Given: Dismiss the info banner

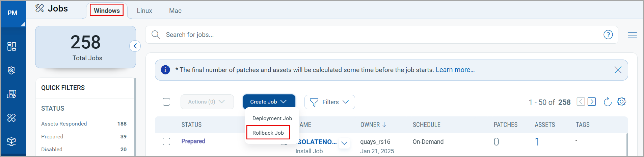Looking at the screenshot, I should click(x=618, y=70).
